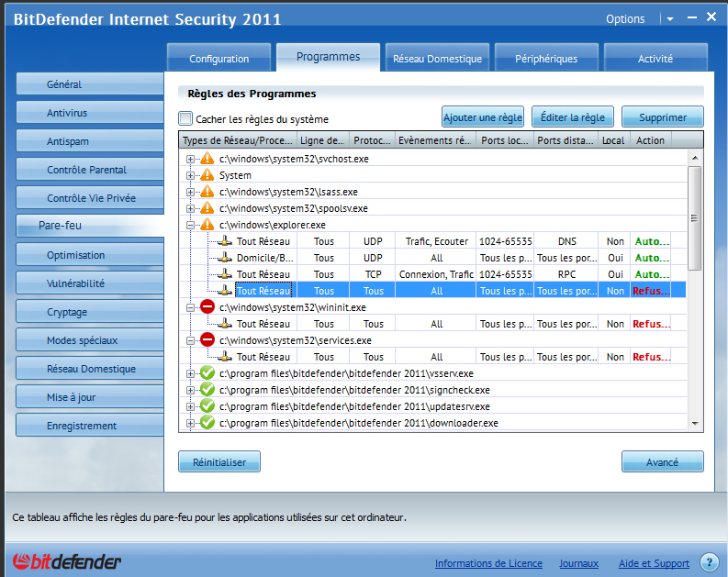
Task: Click the BitDefender logo in the footer
Action: 67,561
